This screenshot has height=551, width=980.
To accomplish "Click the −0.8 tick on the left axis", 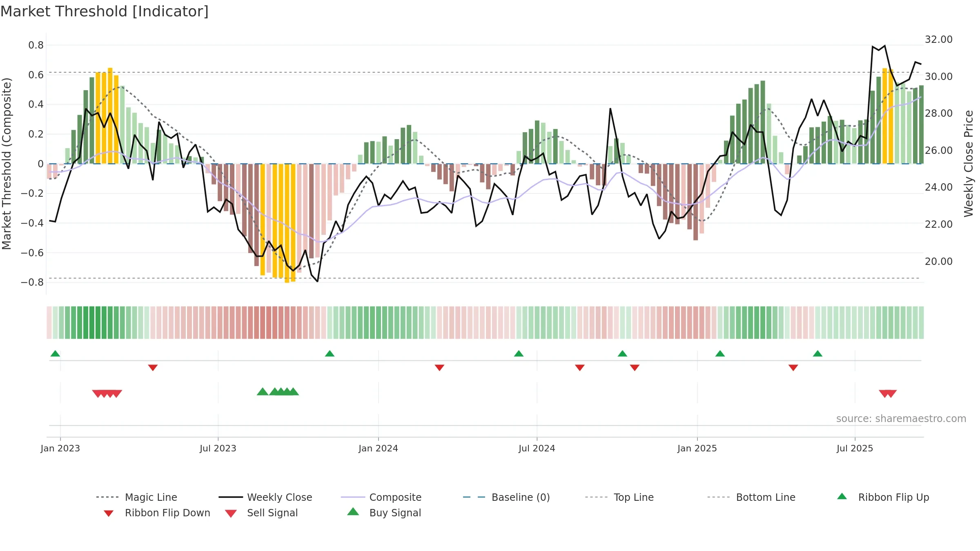I will tap(32, 282).
